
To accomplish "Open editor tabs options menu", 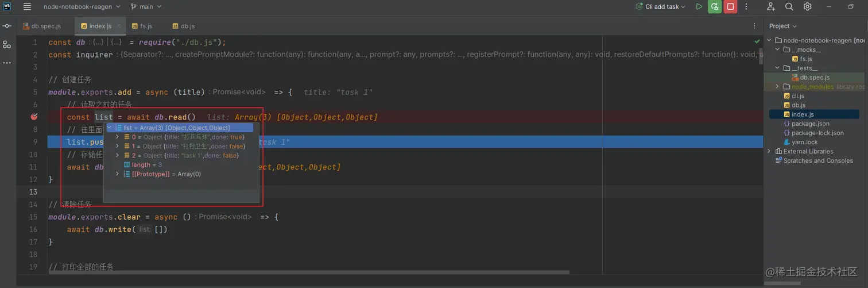I will pos(754,26).
